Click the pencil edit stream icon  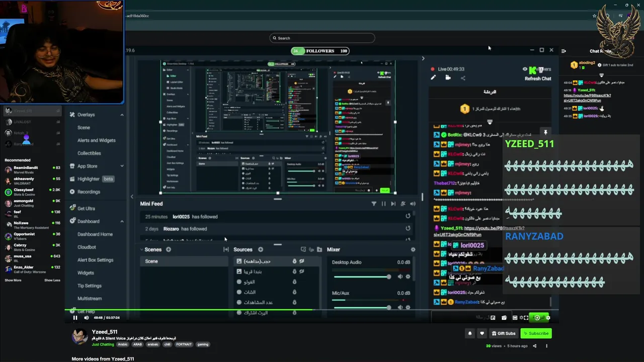433,77
